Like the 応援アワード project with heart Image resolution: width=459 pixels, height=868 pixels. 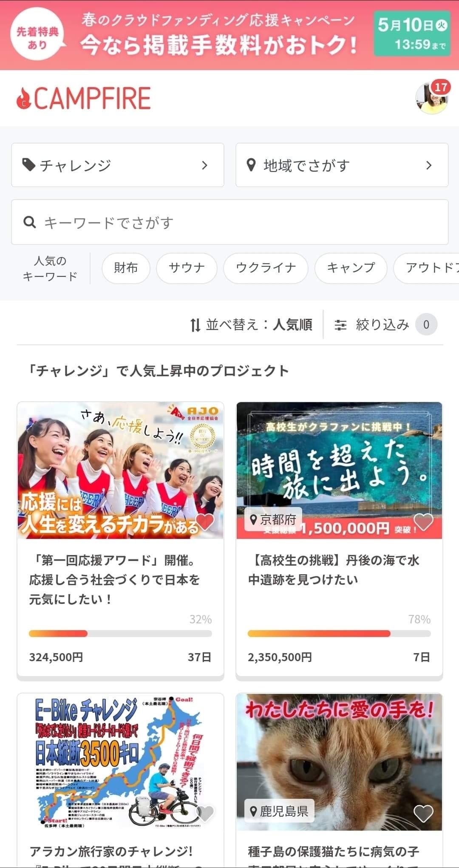206,522
